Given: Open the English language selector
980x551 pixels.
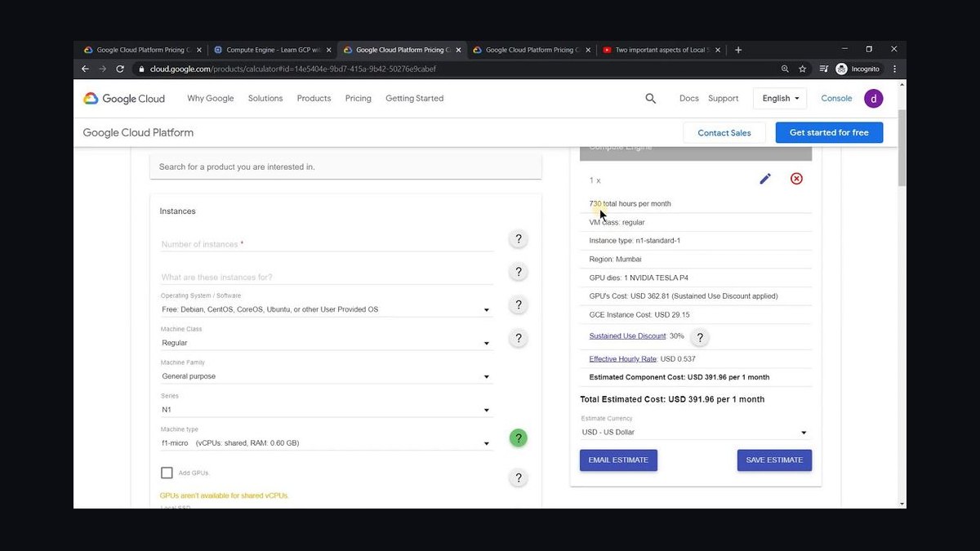Looking at the screenshot, I should tap(780, 99).
